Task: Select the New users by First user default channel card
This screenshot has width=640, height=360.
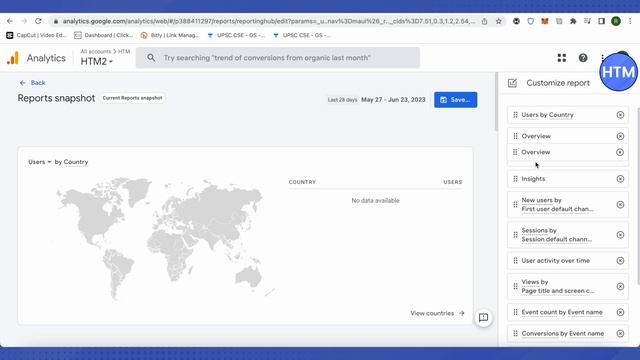Action: click(568, 204)
